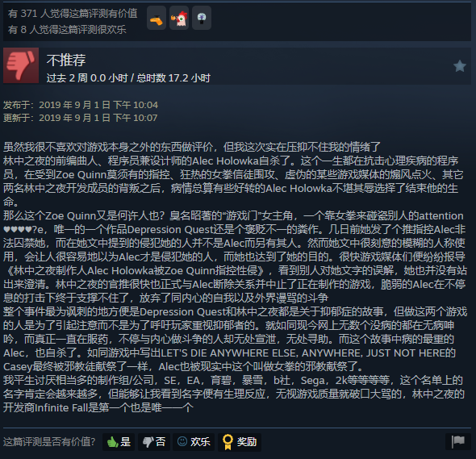This screenshot has height=459, width=476.
Task: Report the review using the flag icon
Action: 457,441
